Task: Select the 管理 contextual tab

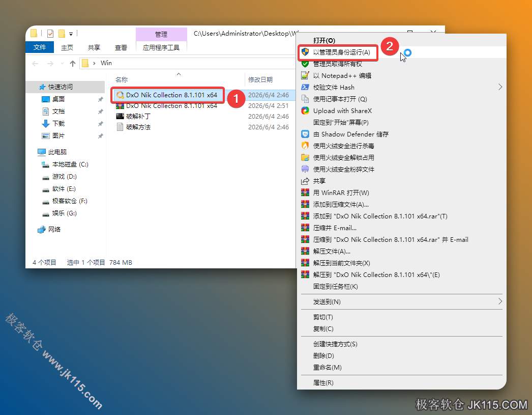Action: [x=161, y=34]
